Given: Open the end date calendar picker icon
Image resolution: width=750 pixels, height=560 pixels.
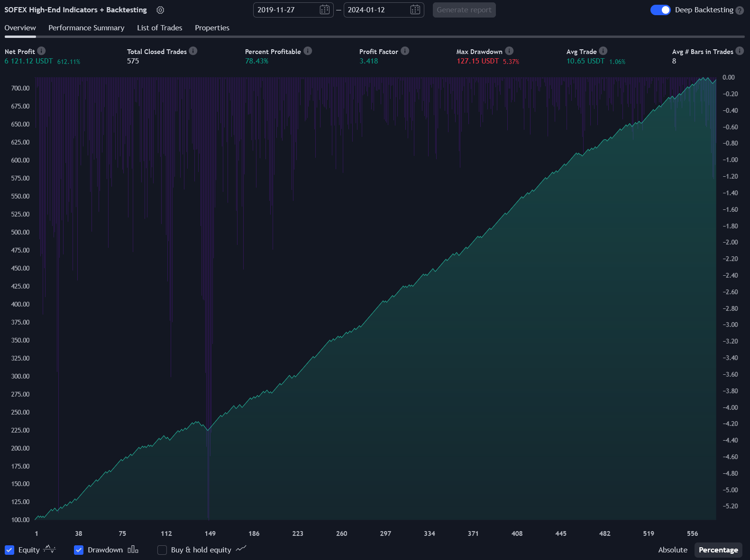Looking at the screenshot, I should (415, 10).
